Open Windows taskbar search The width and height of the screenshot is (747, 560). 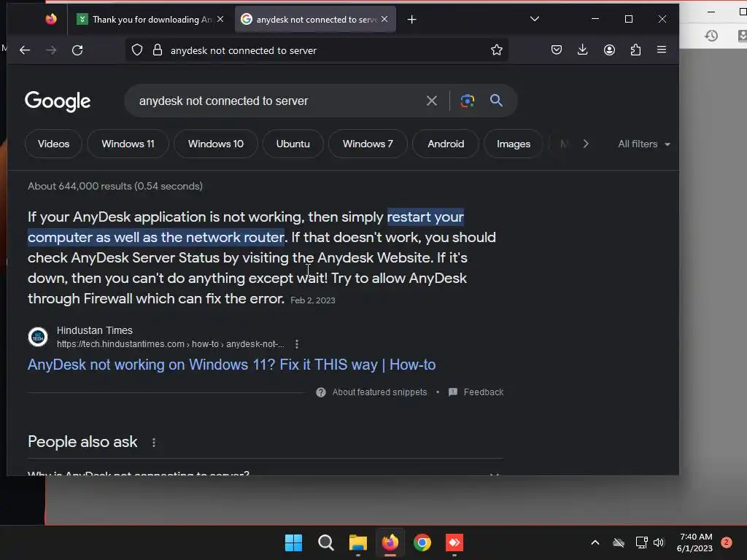326,542
